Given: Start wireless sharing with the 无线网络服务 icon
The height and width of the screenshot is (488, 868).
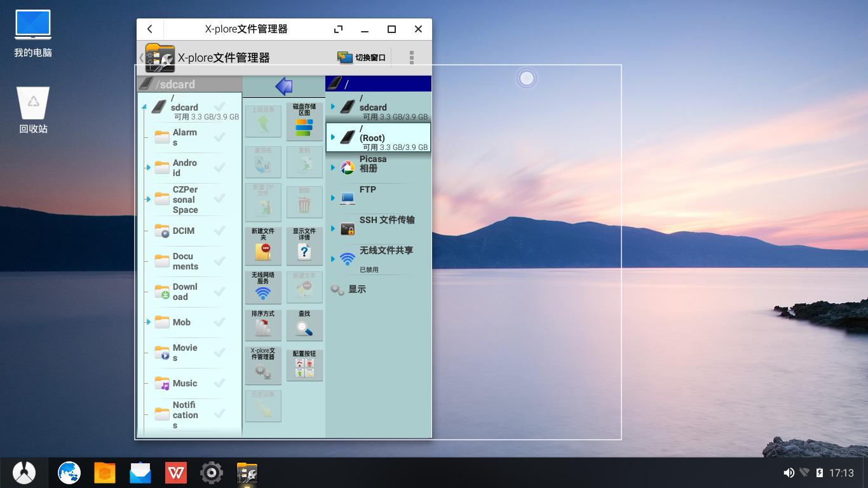Looking at the screenshot, I should pos(262,287).
